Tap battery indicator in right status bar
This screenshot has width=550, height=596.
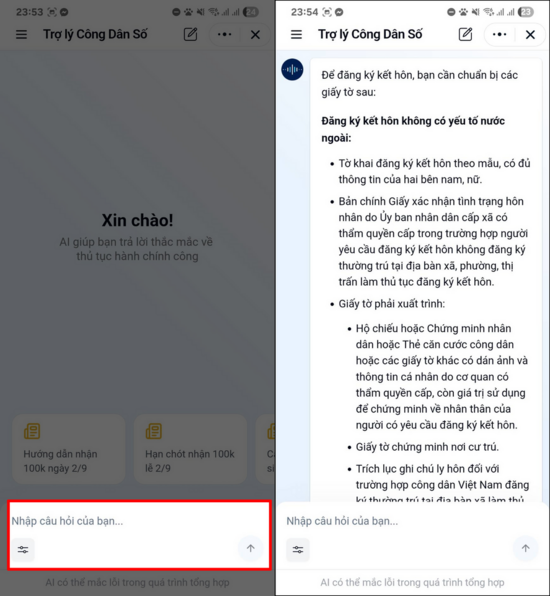526,12
